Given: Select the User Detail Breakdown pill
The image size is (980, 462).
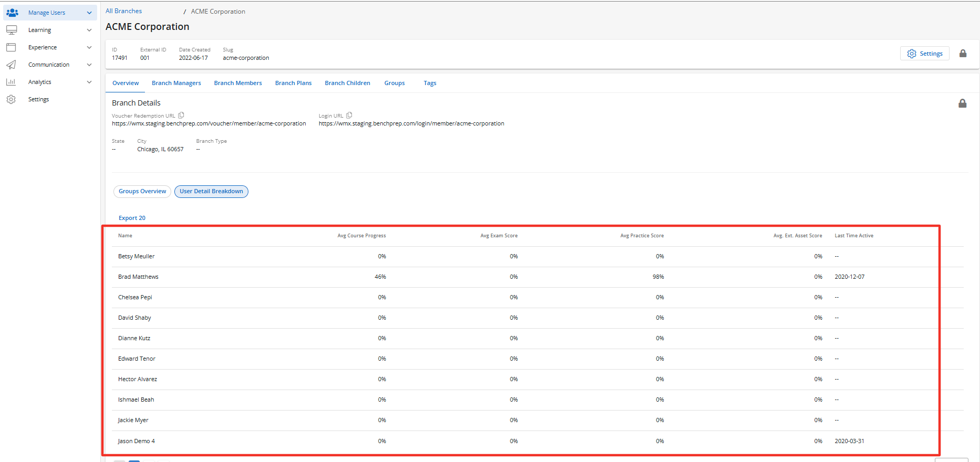Looking at the screenshot, I should 211,192.
